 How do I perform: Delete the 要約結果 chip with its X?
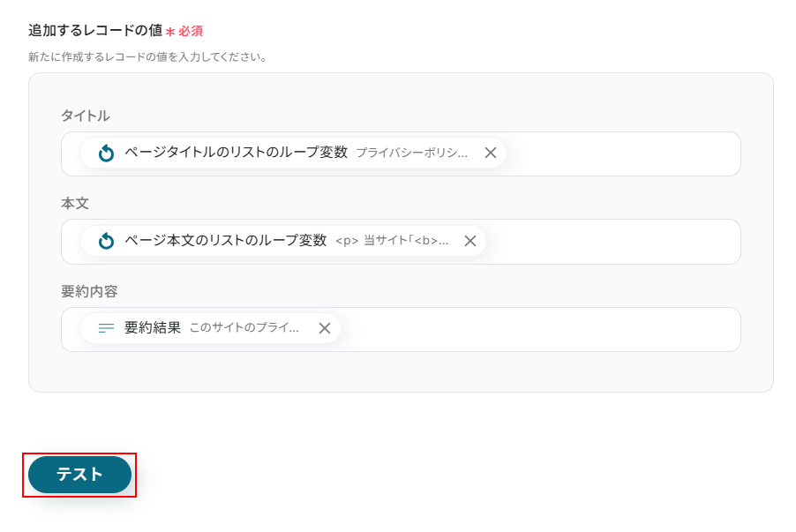(325, 328)
